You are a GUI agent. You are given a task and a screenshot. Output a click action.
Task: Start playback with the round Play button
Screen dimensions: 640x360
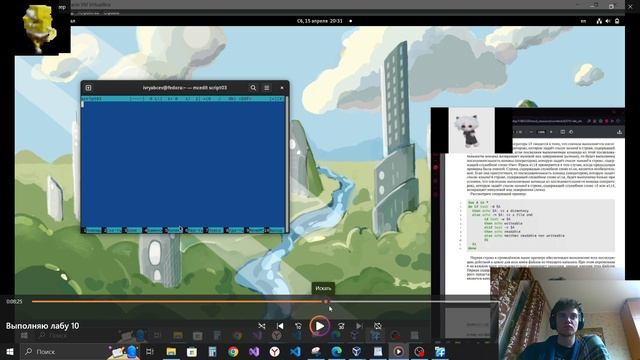(320, 326)
